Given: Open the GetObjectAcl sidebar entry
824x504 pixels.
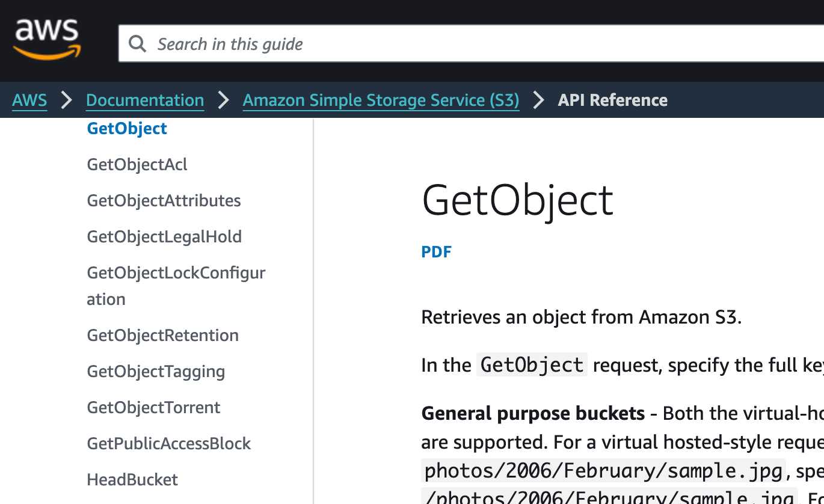Looking at the screenshot, I should [x=137, y=164].
